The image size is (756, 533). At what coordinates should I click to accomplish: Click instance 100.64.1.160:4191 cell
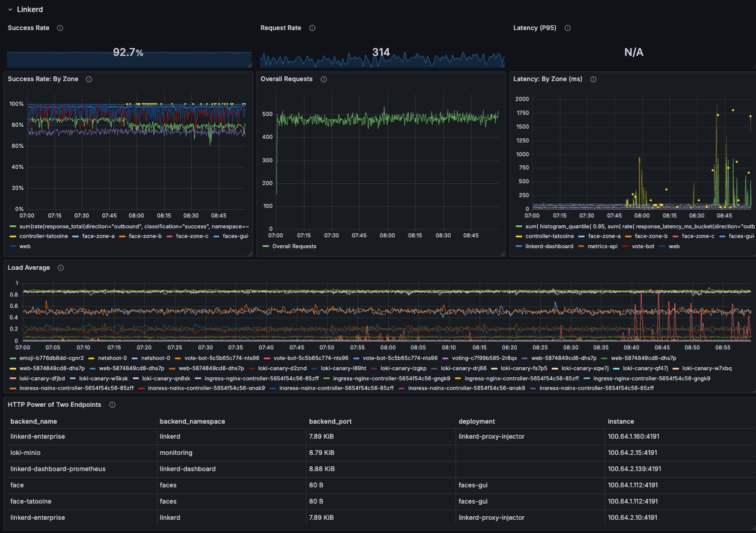coord(680,436)
